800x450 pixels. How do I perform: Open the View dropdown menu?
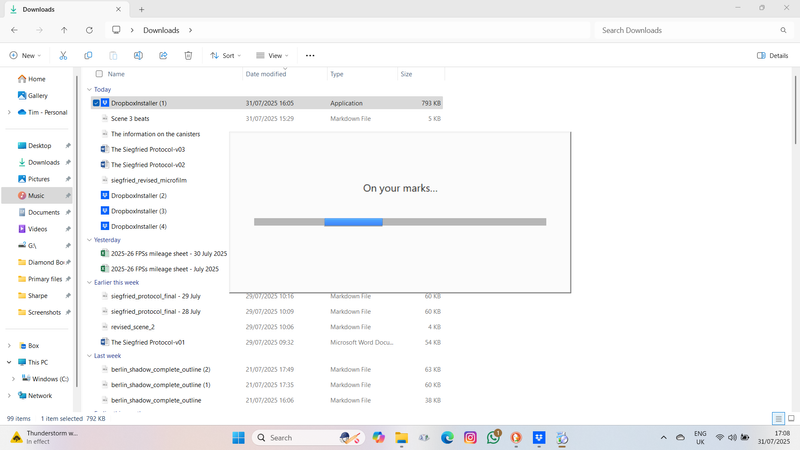[x=271, y=56]
